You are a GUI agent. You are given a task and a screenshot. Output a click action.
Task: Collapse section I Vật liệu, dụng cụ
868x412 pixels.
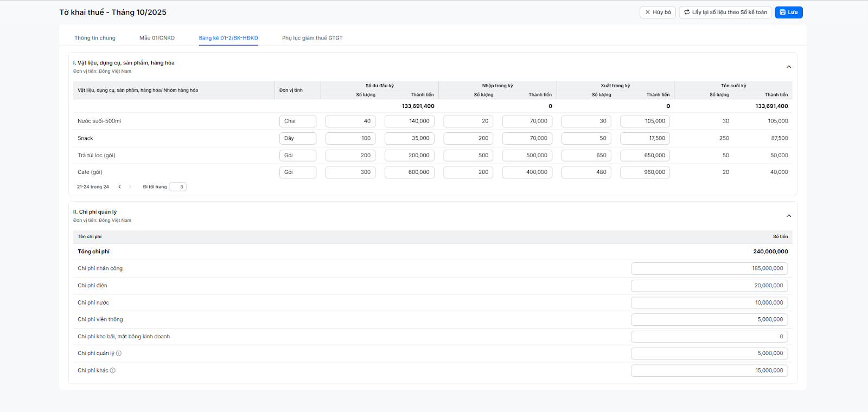coord(789,67)
